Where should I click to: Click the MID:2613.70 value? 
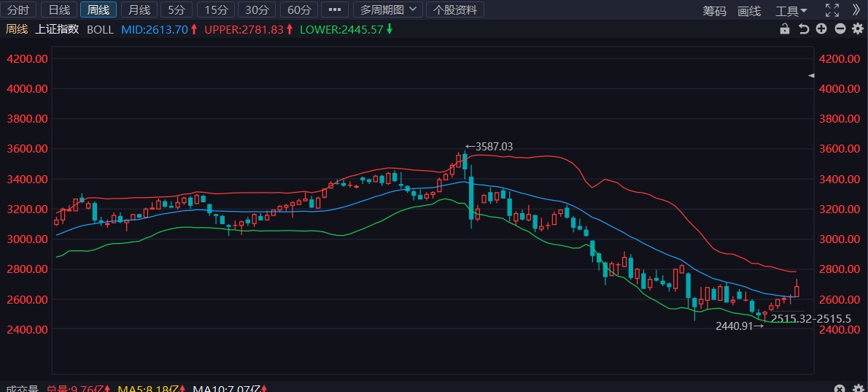pos(155,29)
